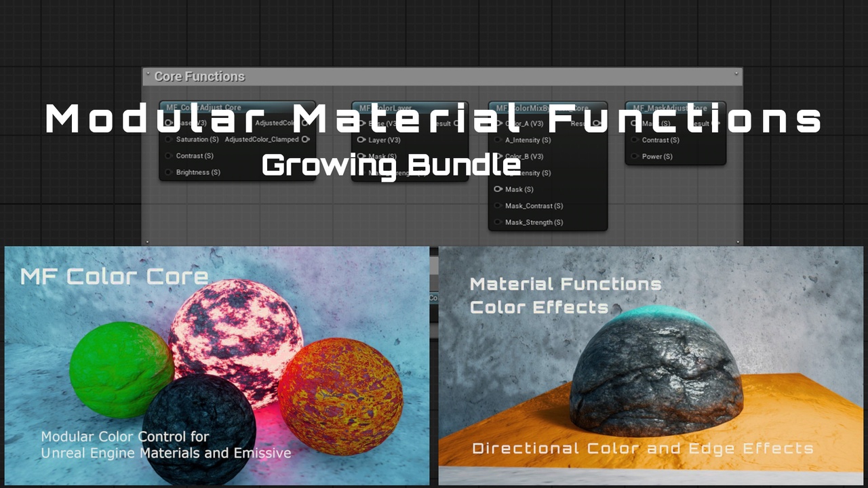Select the Mask_Contrast (S) input pin

pos(498,205)
